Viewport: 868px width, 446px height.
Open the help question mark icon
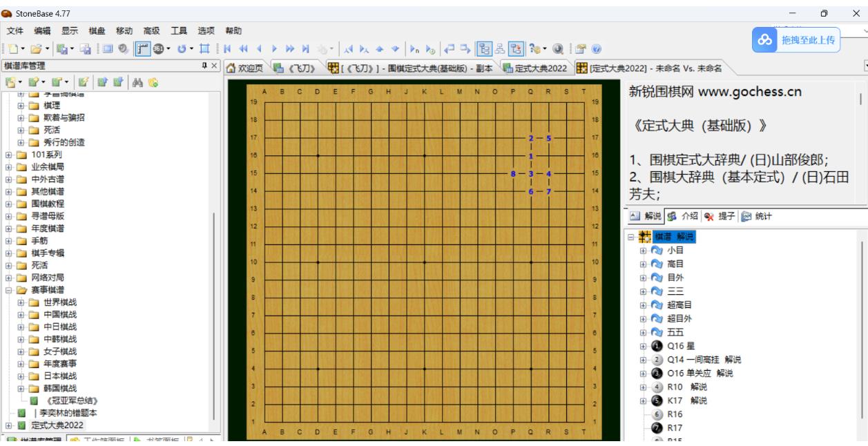596,49
